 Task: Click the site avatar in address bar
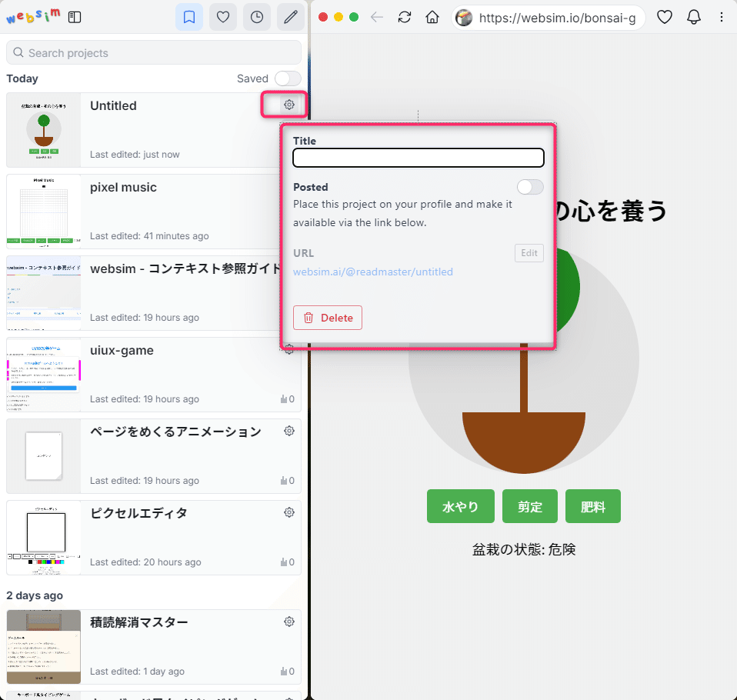464,18
